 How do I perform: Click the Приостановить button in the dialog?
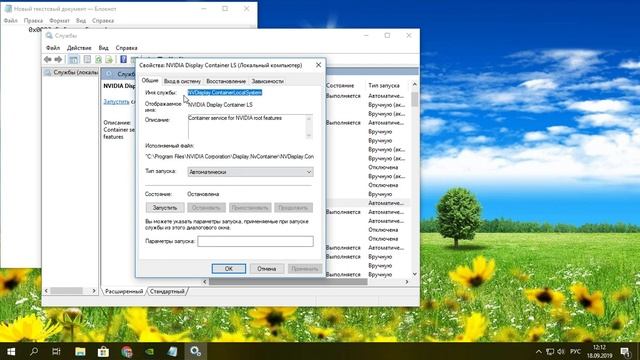250,208
